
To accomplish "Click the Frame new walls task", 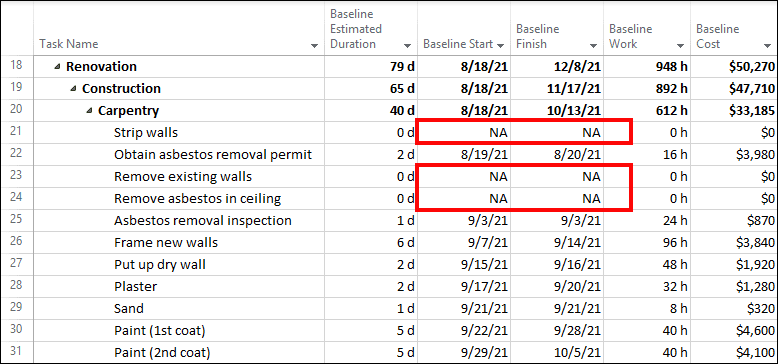I will [x=166, y=243].
